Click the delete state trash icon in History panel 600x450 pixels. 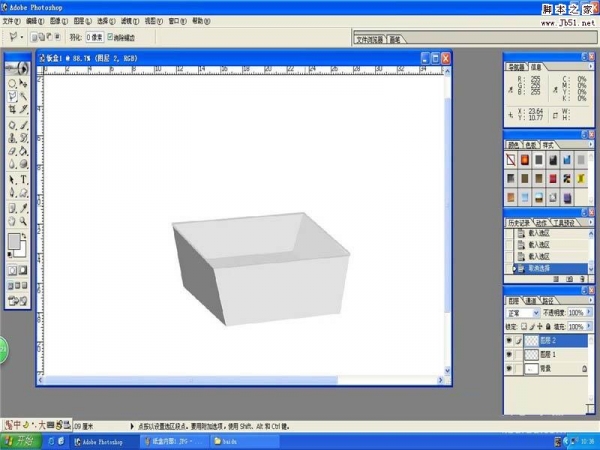(x=582, y=279)
